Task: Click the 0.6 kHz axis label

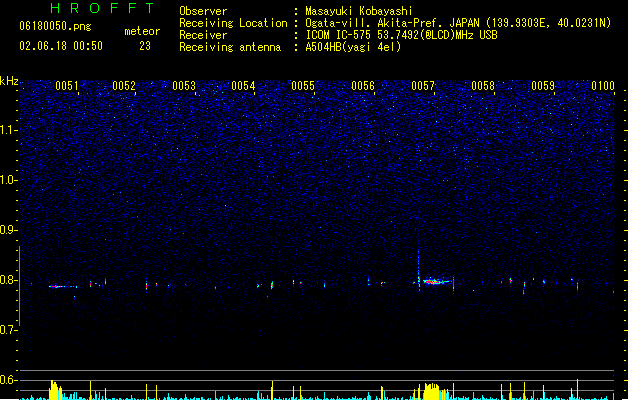Action: click(x=9, y=380)
